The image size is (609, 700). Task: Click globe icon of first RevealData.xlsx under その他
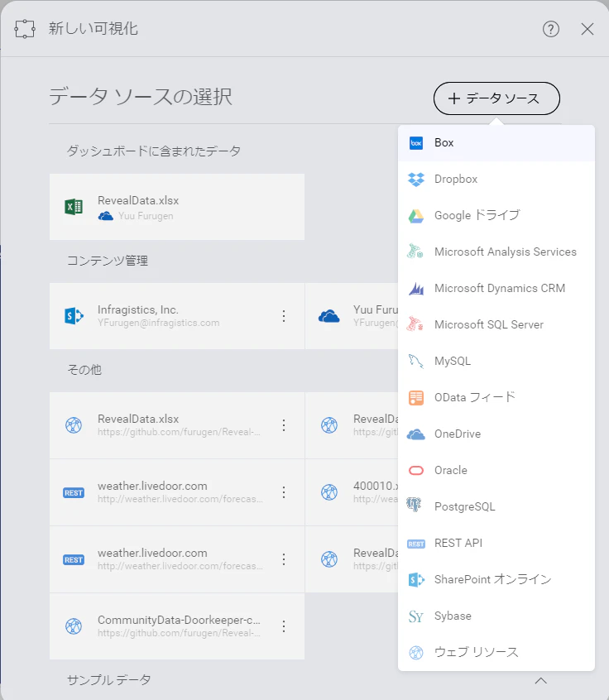pyautogui.click(x=74, y=425)
